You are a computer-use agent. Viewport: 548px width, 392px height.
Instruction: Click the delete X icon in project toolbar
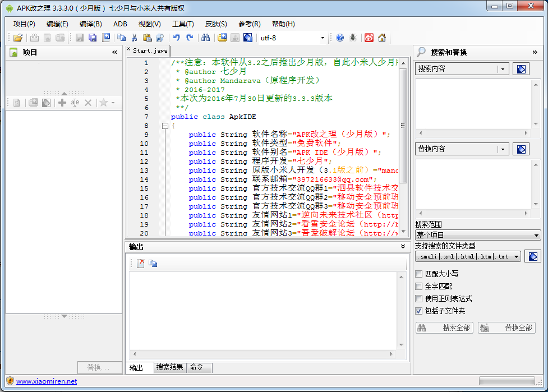[88, 103]
